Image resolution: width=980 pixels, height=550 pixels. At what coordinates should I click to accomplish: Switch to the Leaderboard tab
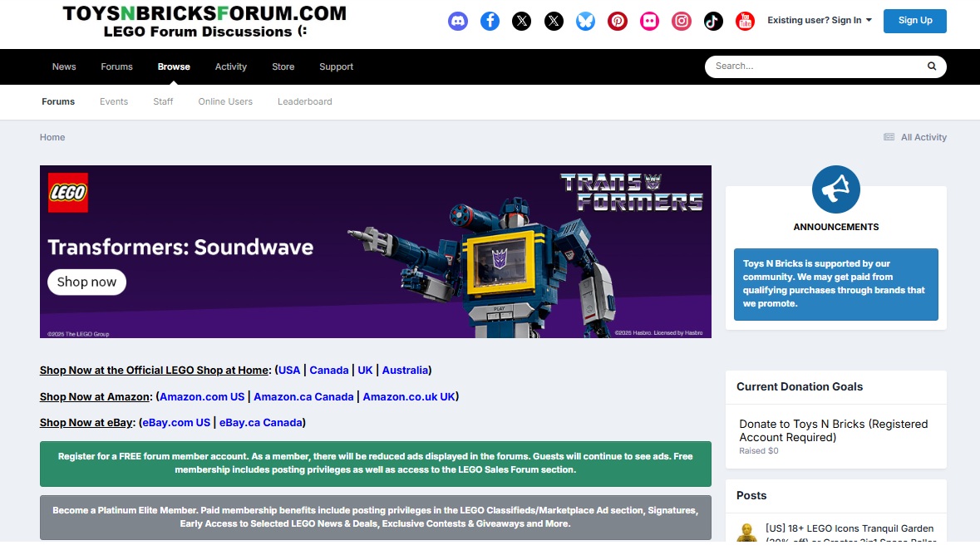pos(304,102)
